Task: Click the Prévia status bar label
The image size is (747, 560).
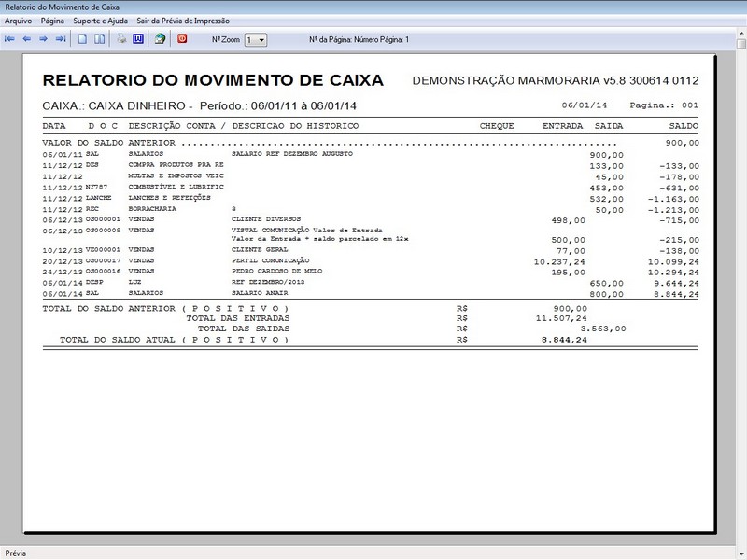Action: 14,551
